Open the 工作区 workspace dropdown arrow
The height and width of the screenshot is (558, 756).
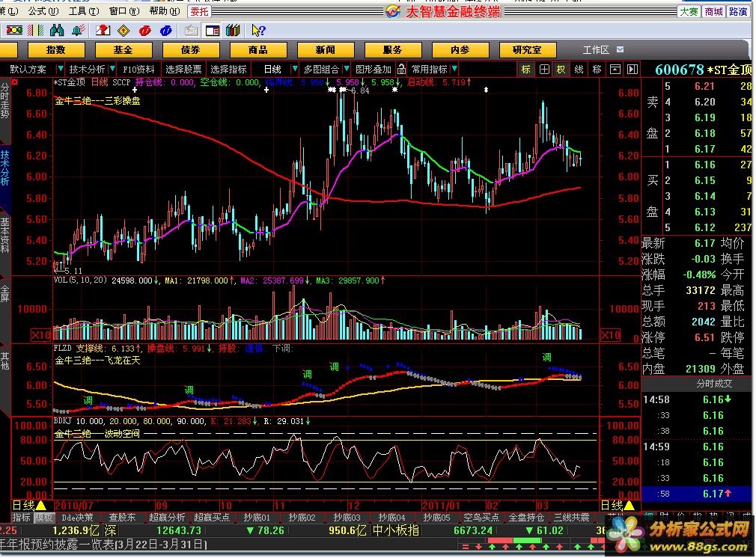[x=620, y=49]
